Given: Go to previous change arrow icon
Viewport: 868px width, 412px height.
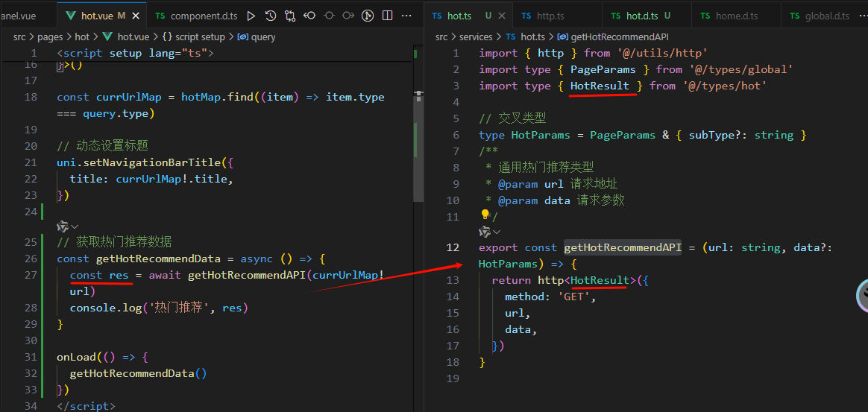Looking at the screenshot, I should pos(309,16).
